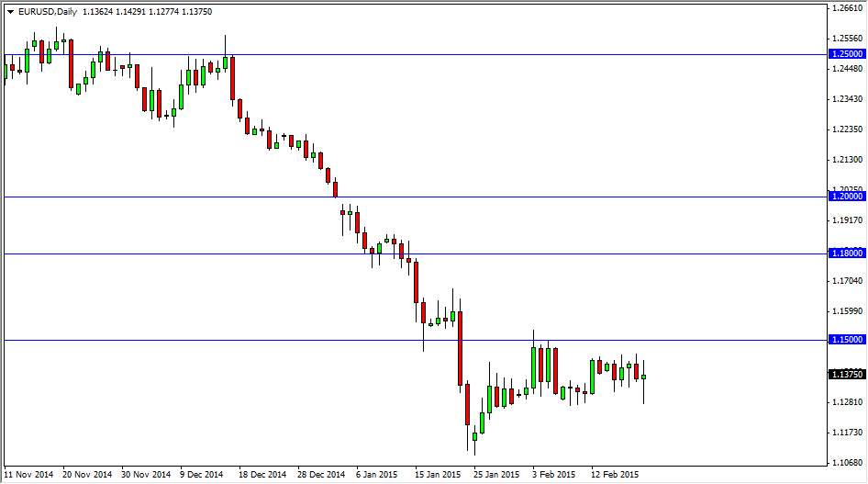Click the 1.19170 price scale value
Image resolution: width=868 pixels, height=484 pixels.
[x=848, y=220]
